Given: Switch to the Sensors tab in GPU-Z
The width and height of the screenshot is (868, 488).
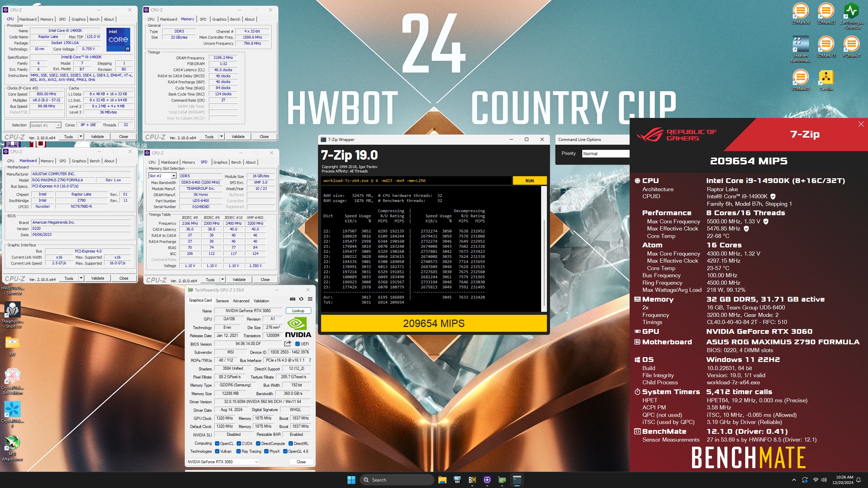Looking at the screenshot, I should click(x=222, y=301).
